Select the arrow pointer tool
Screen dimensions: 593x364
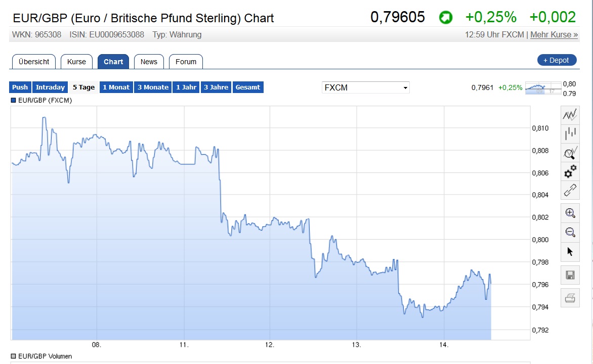pyautogui.click(x=570, y=251)
